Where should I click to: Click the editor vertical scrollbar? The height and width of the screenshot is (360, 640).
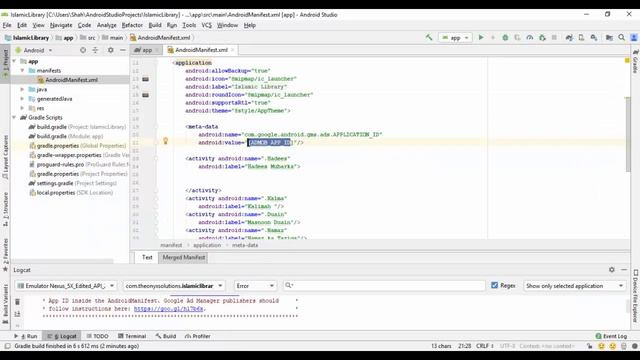(627, 135)
